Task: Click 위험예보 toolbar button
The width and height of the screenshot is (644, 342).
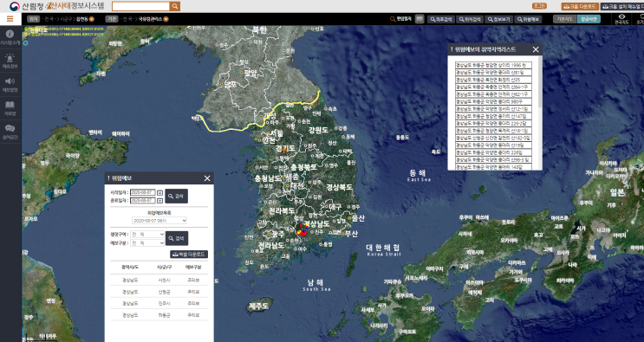Action: pos(528,19)
